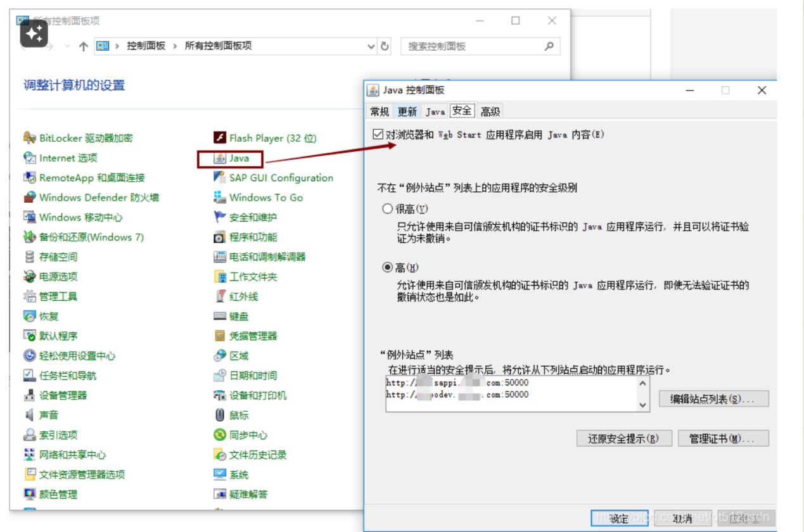Open the Internet 选项 icon
This screenshot has width=804, height=532.
[x=29, y=158]
